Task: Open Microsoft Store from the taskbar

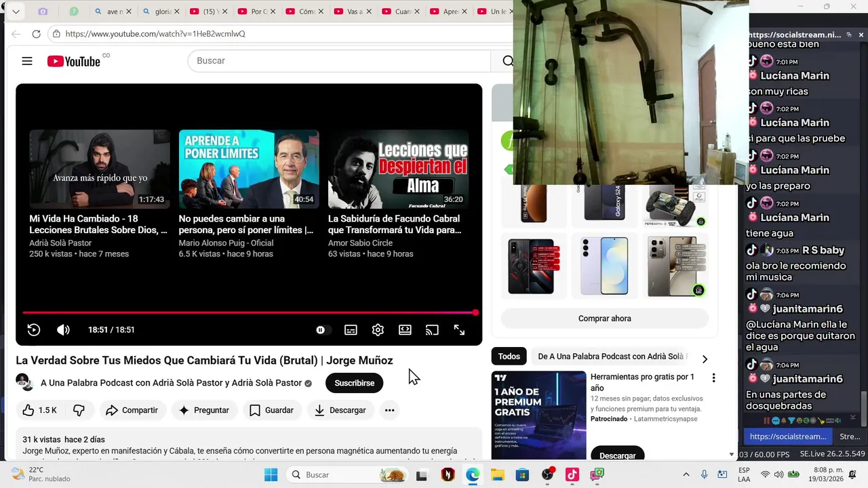Action: click(x=522, y=474)
